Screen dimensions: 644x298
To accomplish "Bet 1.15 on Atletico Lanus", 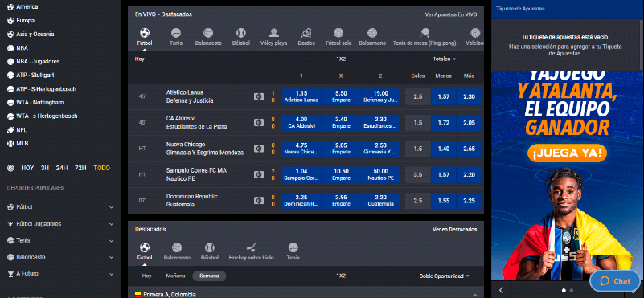I will [301, 96].
